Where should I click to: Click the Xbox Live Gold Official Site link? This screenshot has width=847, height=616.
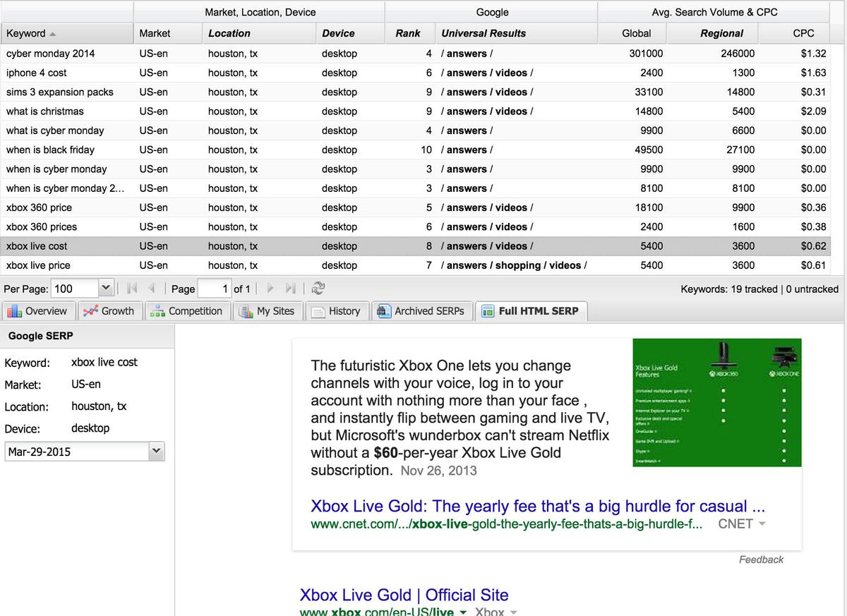point(404,595)
